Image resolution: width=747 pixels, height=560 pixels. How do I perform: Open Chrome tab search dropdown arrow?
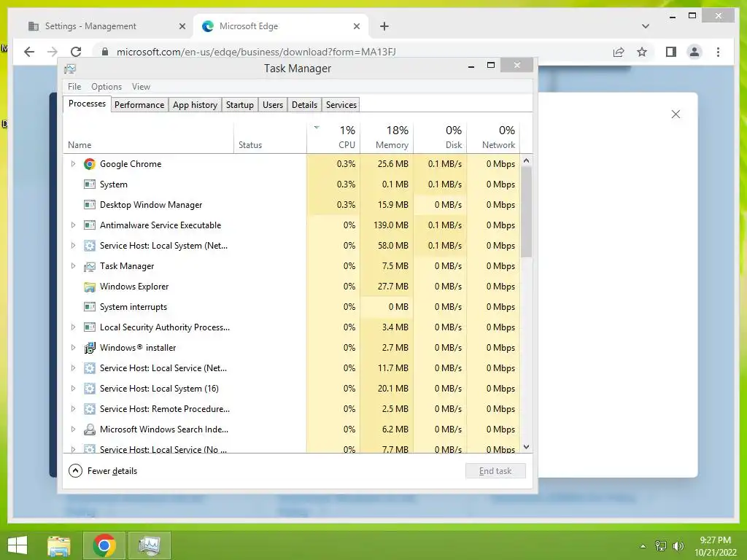pyautogui.click(x=646, y=26)
